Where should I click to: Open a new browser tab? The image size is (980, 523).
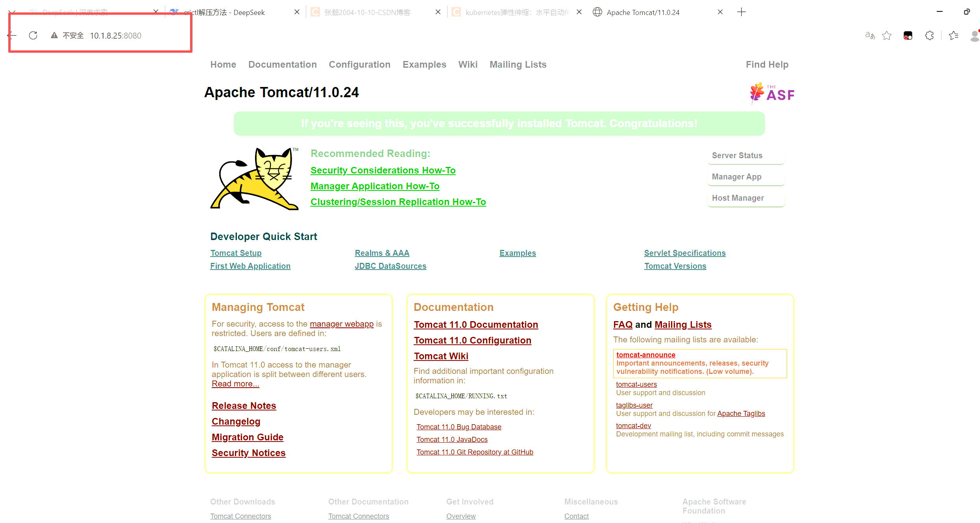(x=741, y=12)
